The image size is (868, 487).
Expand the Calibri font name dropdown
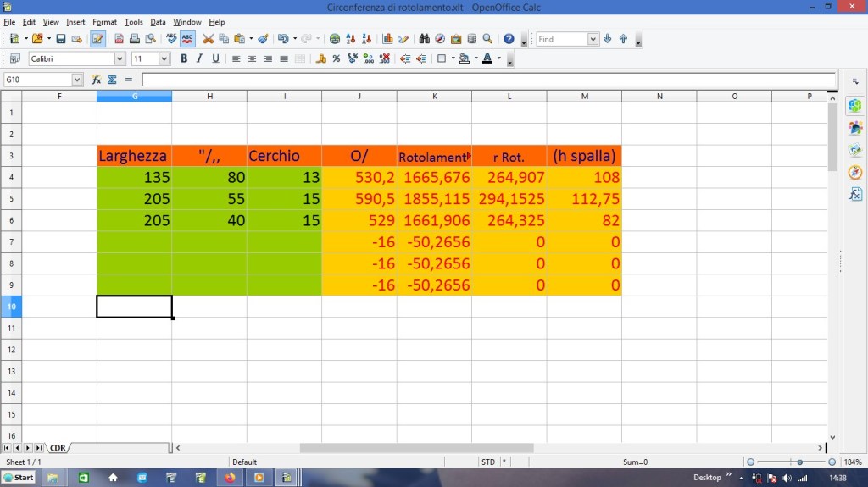point(120,59)
